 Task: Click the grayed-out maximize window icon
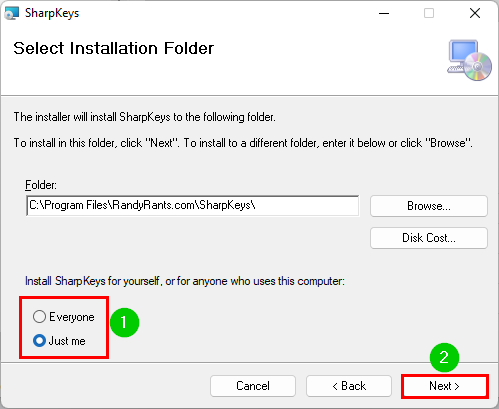[x=429, y=13]
